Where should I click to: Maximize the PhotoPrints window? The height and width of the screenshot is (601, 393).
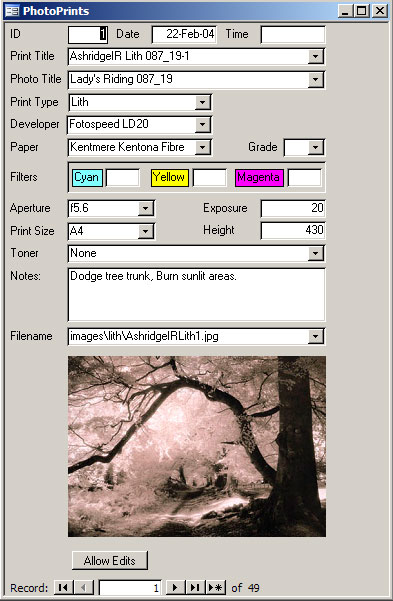point(361,11)
